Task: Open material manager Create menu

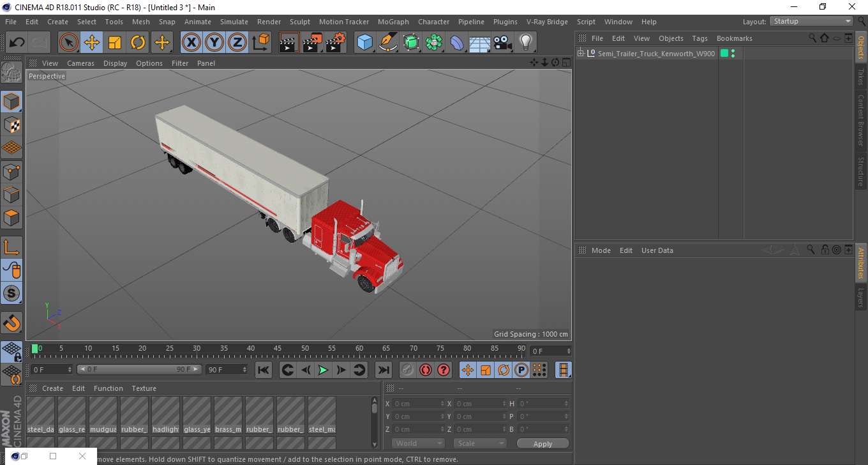Action: point(52,388)
